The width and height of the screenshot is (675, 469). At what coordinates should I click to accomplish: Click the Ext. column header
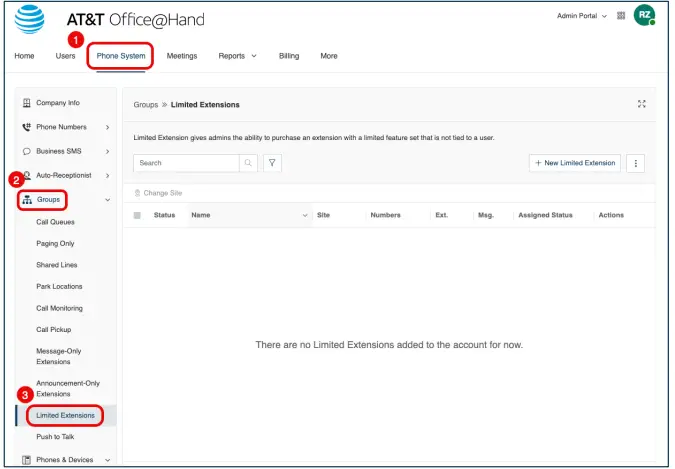coord(442,215)
